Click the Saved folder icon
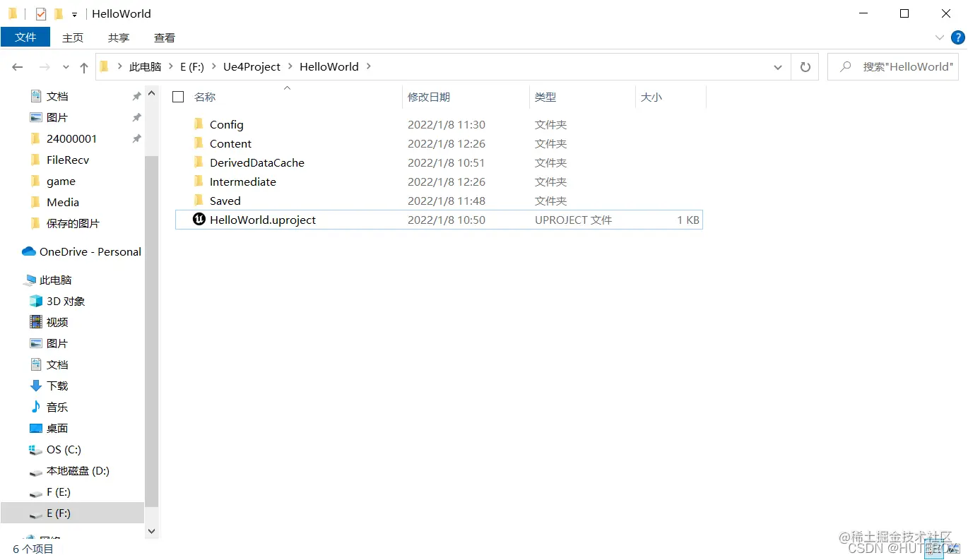The image size is (968, 560). [x=199, y=201]
